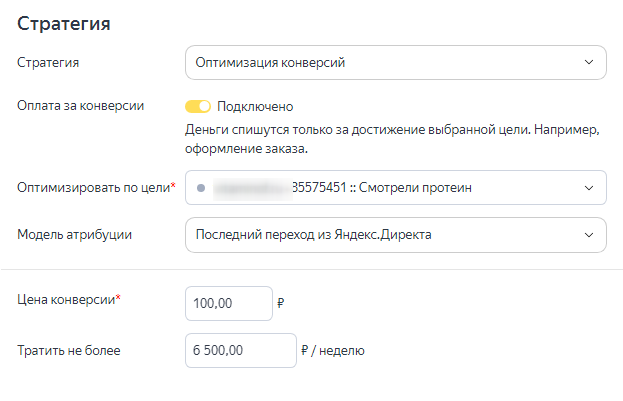
Task: Focus the Тратить не более input with 6 500,00
Action: [x=241, y=351]
